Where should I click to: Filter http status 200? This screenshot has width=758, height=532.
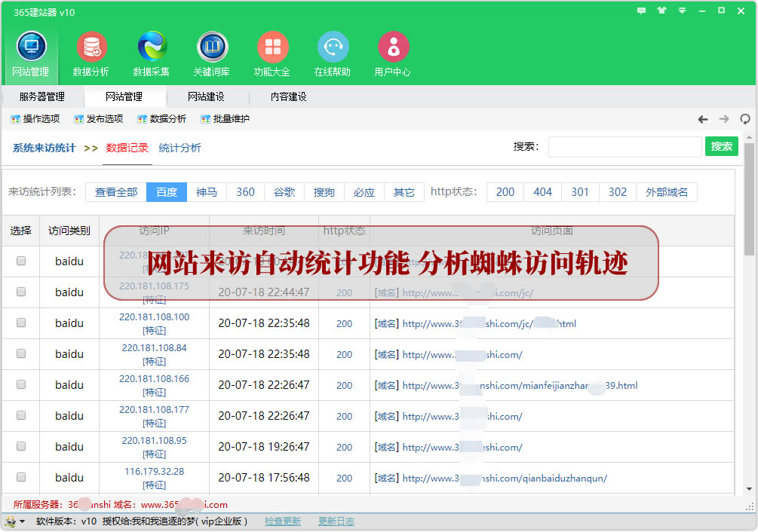(x=505, y=192)
